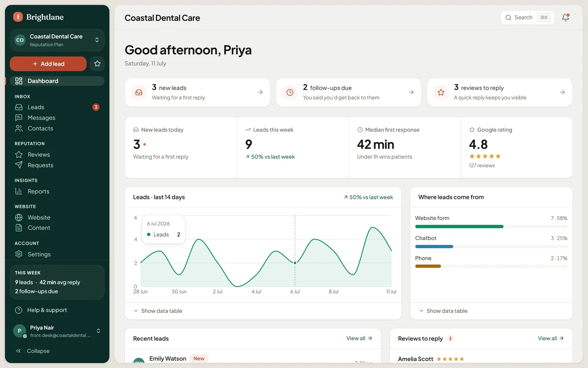This screenshot has width=588, height=368.
Task: Collapse the sidebar
Action: click(57, 351)
